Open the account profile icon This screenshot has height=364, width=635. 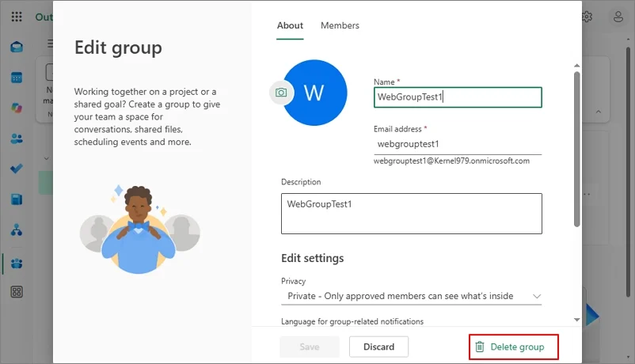(618, 17)
